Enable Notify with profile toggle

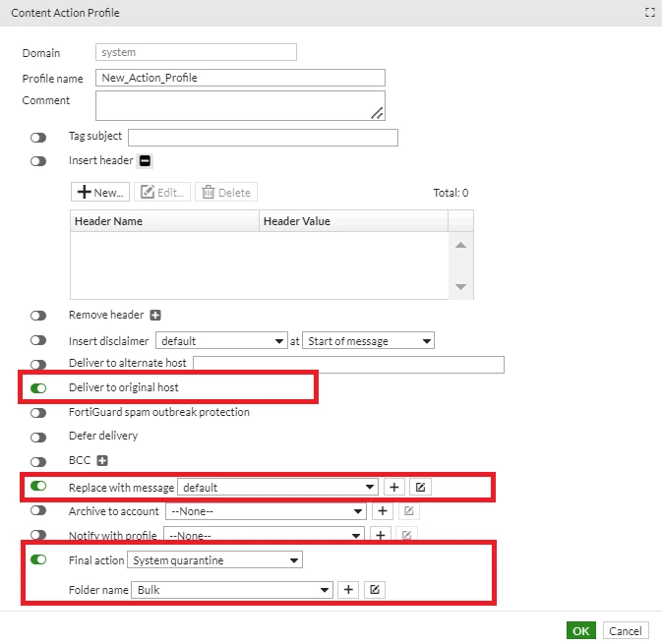pyautogui.click(x=38, y=535)
